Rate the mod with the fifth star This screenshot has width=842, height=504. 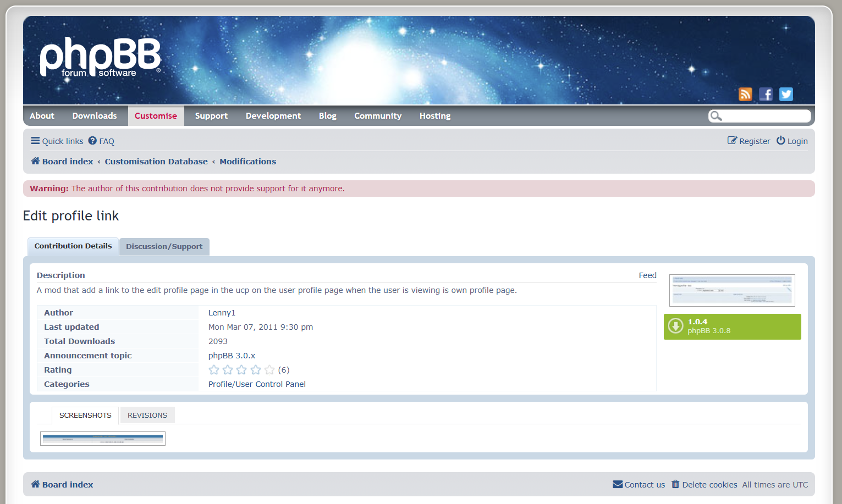(x=269, y=370)
